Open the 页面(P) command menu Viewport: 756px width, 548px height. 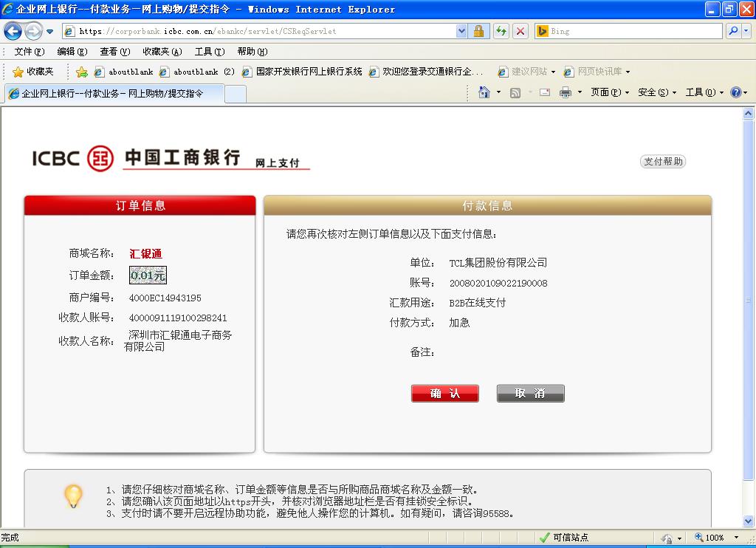(x=610, y=92)
